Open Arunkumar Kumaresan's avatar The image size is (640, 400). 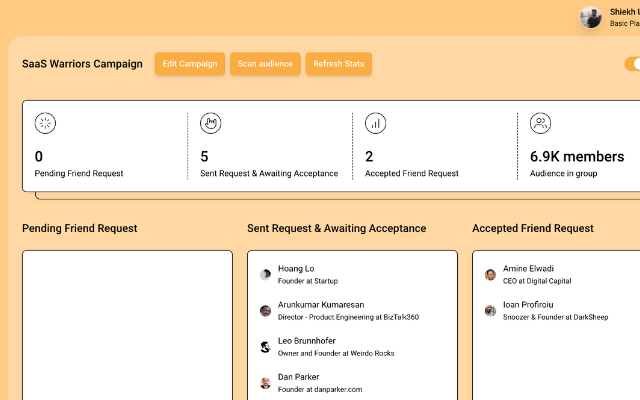[x=265, y=311]
